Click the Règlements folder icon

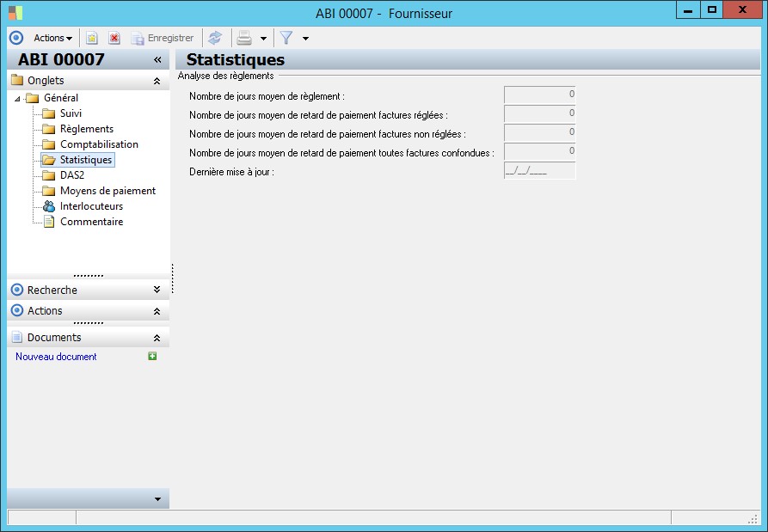click(x=48, y=129)
